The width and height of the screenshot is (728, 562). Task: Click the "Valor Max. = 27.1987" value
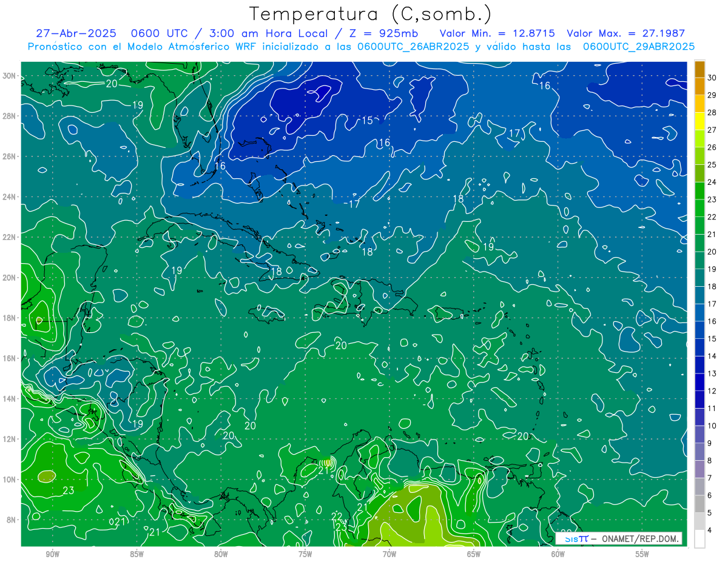(626, 34)
